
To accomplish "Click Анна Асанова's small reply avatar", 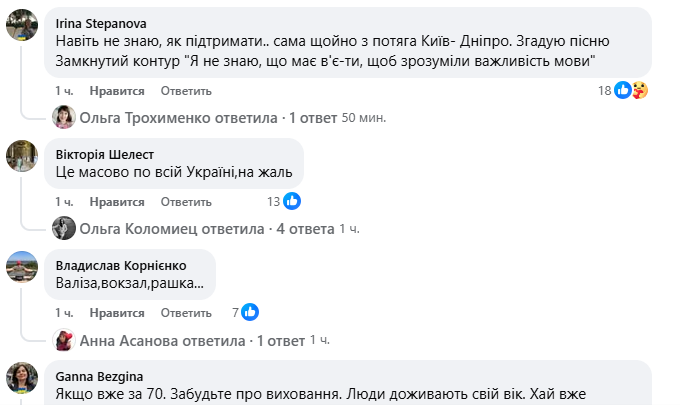I will (64, 340).
